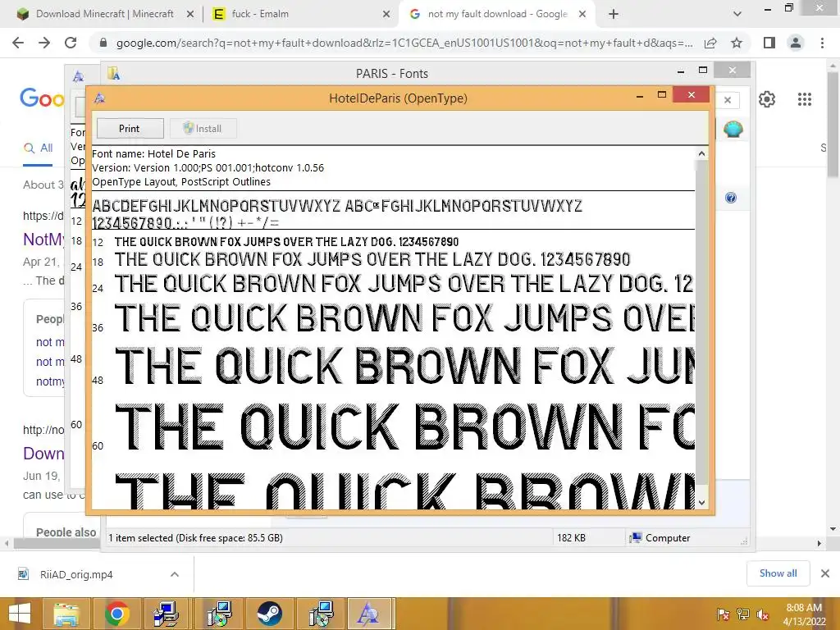This screenshot has height=630, width=840.
Task: Close the downloads bar
Action: (x=825, y=573)
